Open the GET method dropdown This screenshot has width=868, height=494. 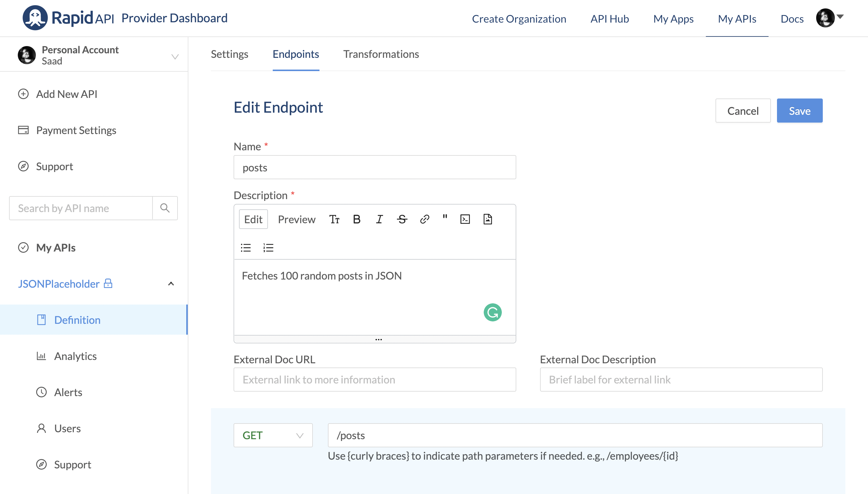(x=273, y=435)
